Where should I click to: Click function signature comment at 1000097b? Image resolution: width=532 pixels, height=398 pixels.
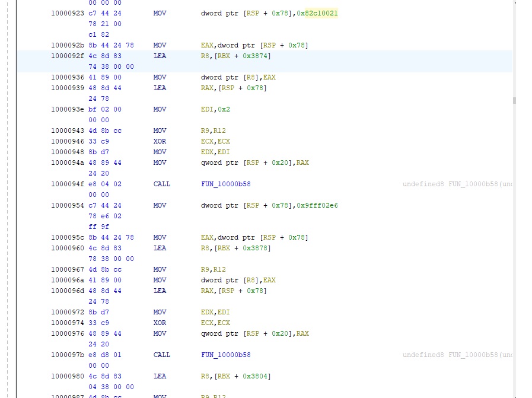(x=457, y=355)
